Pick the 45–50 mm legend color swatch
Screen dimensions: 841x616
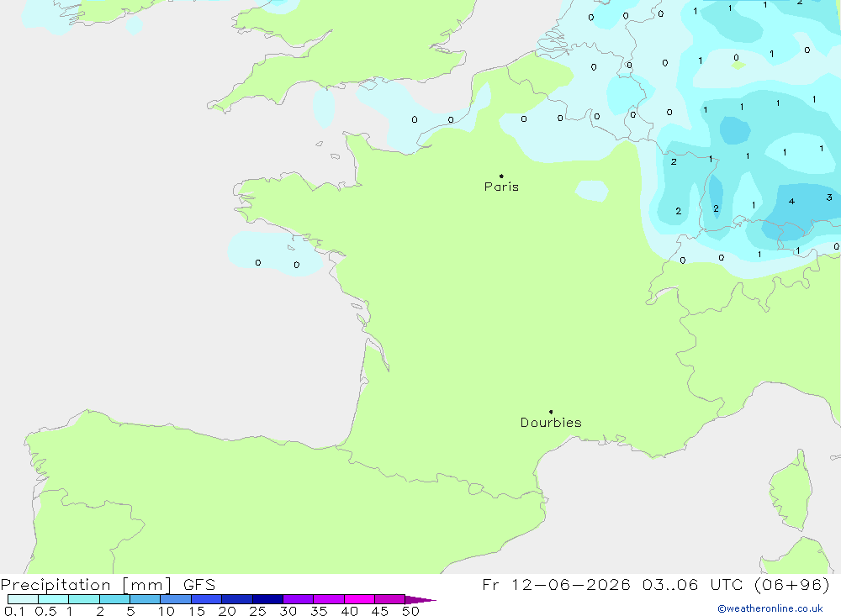tap(390, 599)
